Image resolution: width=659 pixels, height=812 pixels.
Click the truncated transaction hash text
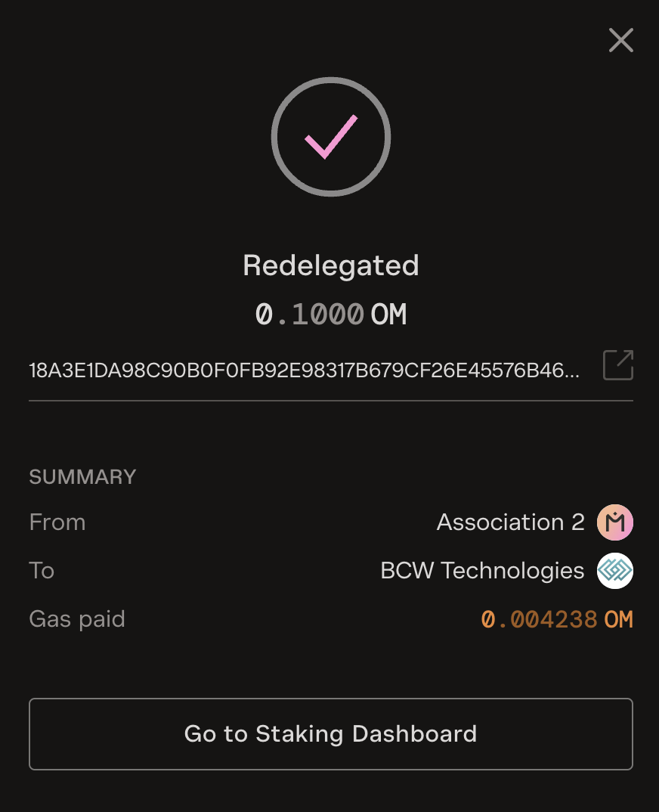(305, 370)
